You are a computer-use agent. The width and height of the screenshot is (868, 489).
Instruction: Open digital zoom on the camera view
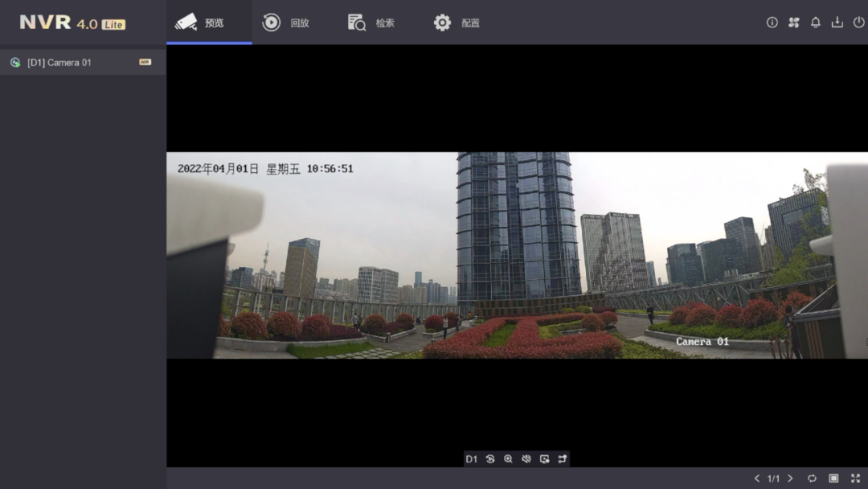click(508, 458)
